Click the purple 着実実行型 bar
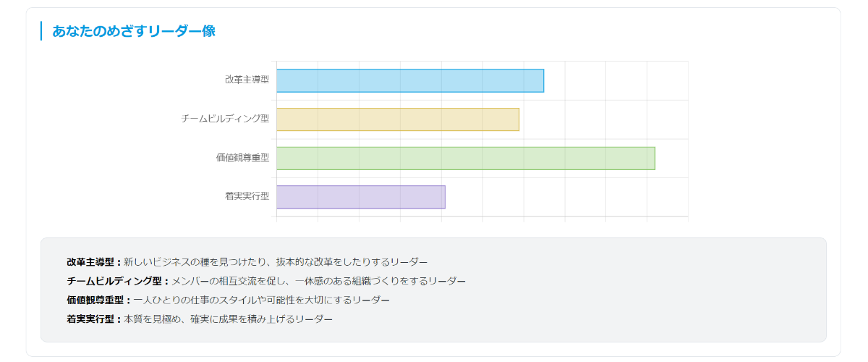The width and height of the screenshot is (868, 362). (360, 197)
